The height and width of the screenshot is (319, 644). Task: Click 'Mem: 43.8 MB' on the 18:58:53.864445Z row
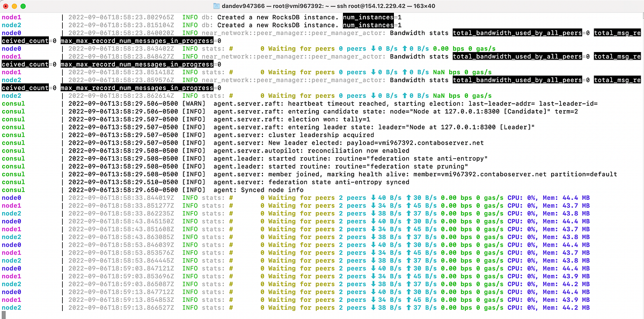point(566,260)
